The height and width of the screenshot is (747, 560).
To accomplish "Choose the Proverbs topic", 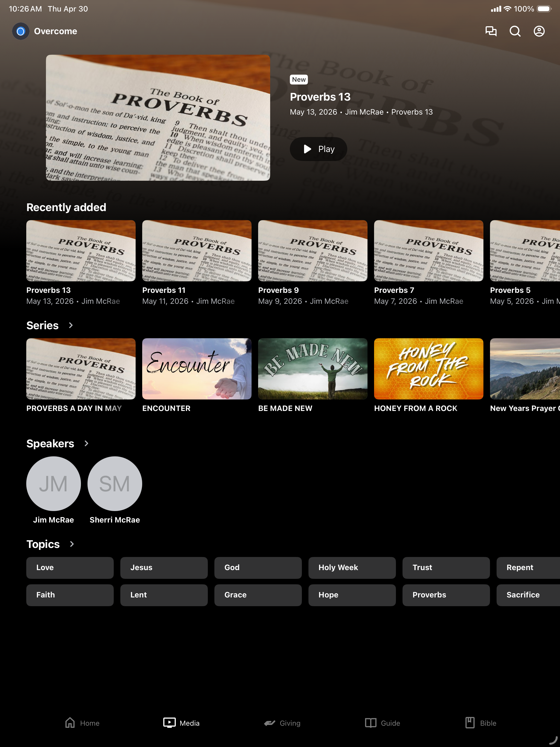I will click(446, 595).
